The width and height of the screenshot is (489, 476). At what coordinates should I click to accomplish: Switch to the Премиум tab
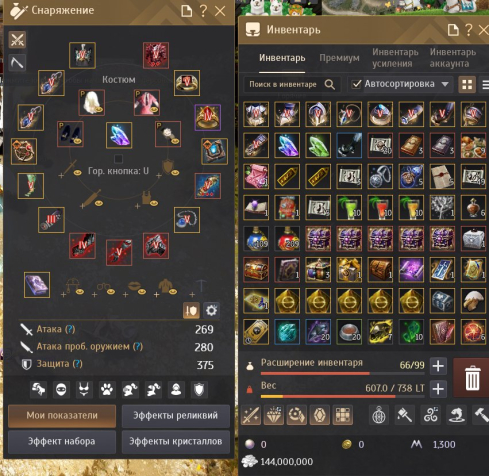[x=339, y=58]
